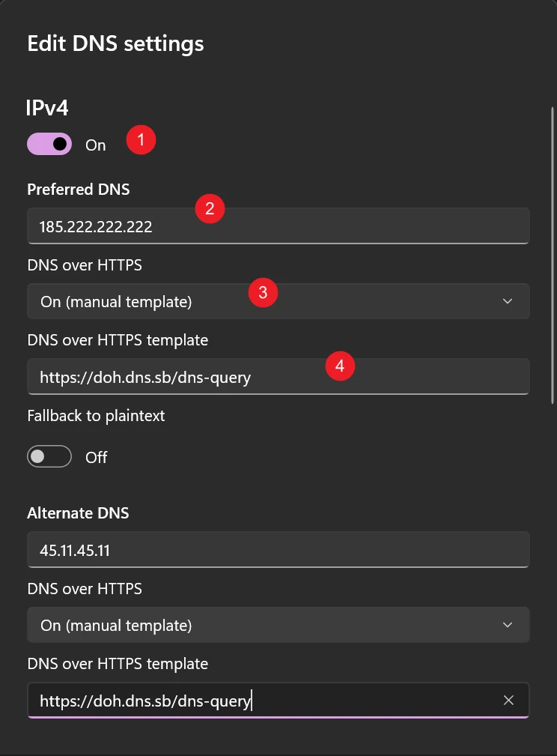
Task: Turn off the IPv4 toggle switch
Action: click(x=49, y=145)
